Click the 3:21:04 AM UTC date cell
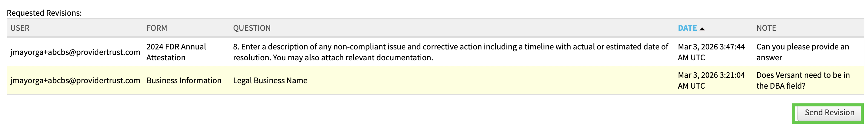Screen dimensions: 868x126 pos(711,81)
